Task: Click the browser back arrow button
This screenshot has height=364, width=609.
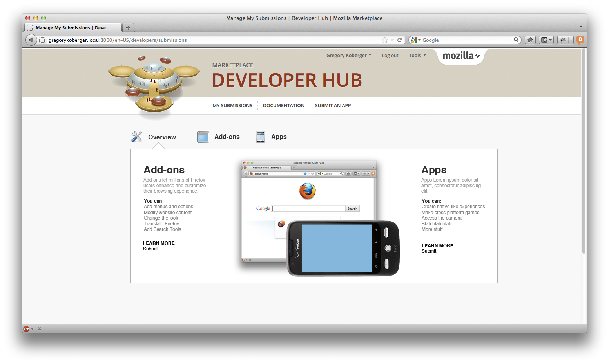Action: [x=31, y=40]
